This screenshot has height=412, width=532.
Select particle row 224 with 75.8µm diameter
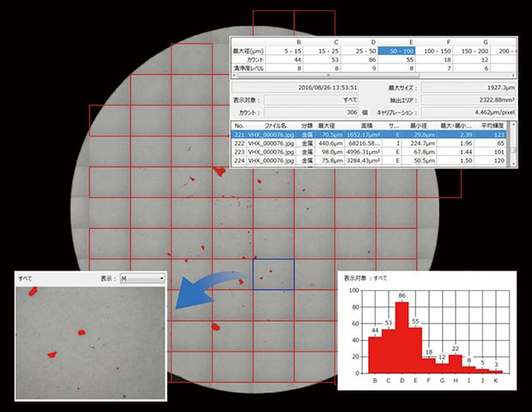369,161
